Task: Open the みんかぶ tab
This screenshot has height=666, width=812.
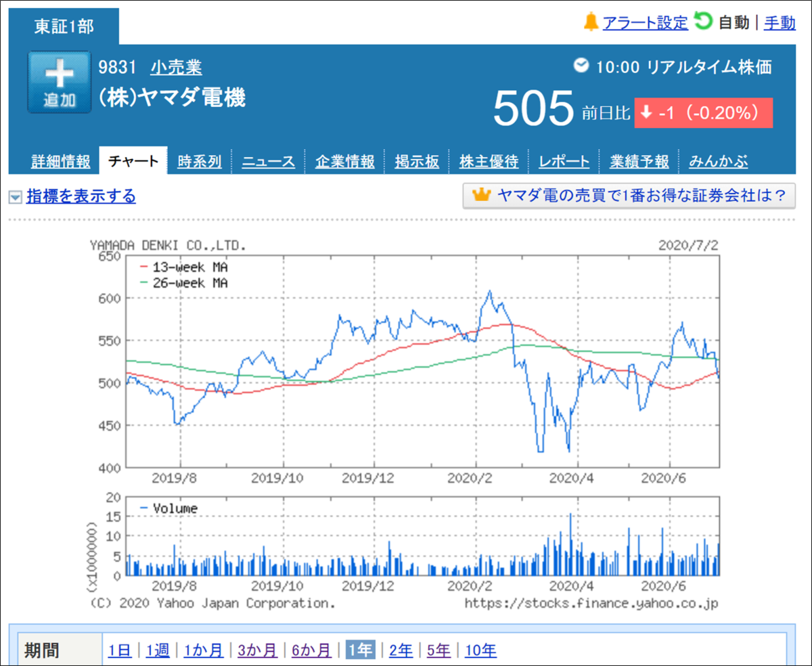Action: [x=718, y=162]
